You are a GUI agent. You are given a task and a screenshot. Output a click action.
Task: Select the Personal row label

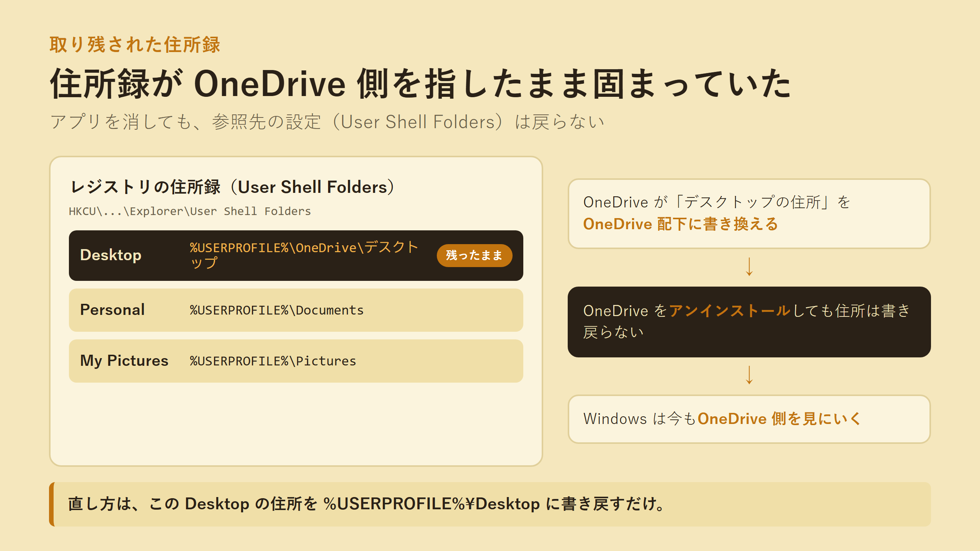tap(112, 310)
